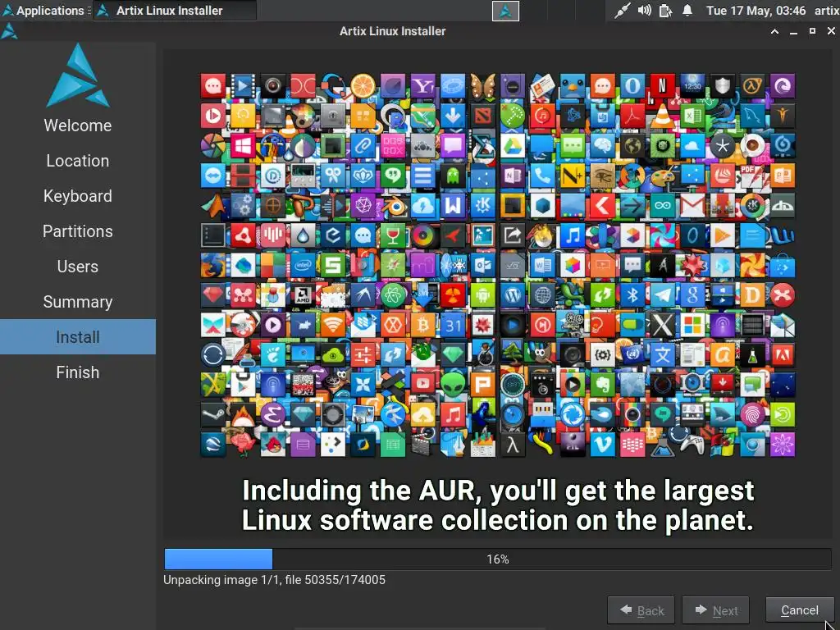
Task: Click the 'Including the AUR' slideshow caption
Action: coord(498,505)
